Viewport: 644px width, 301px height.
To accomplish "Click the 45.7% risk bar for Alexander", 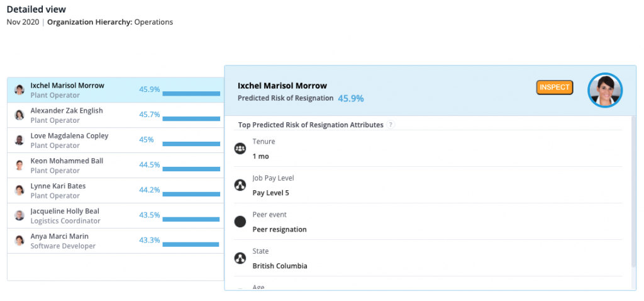I will click(191, 119).
